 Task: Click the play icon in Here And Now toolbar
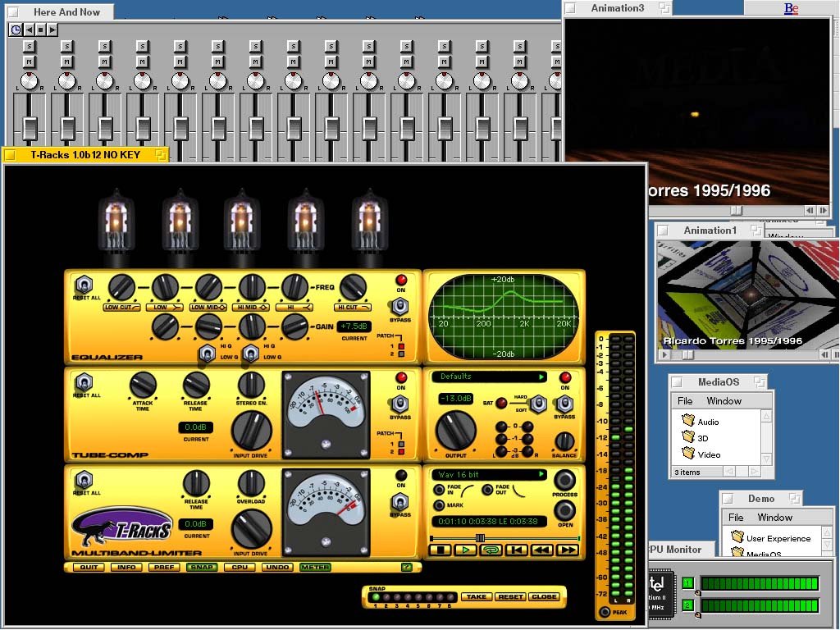click(x=52, y=30)
